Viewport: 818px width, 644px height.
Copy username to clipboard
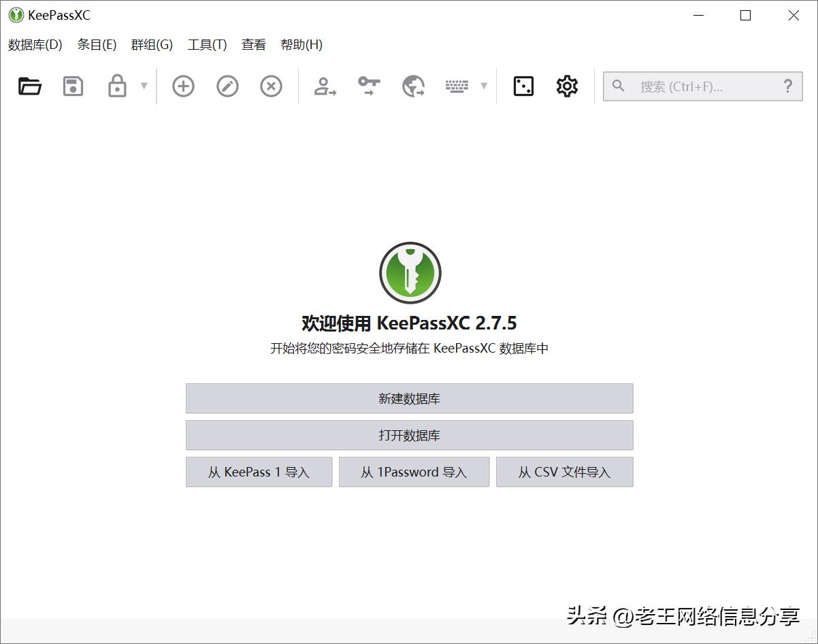click(x=325, y=86)
